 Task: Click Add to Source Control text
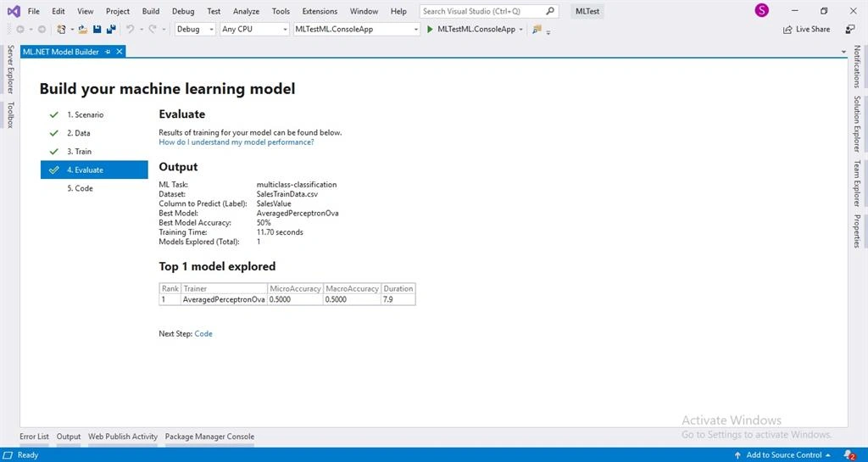(x=784, y=455)
